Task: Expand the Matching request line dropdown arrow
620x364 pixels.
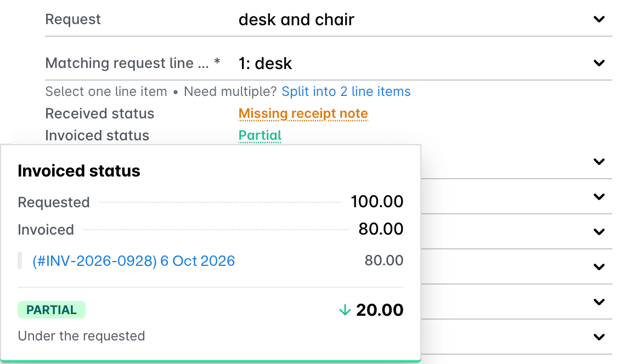Action: point(599,63)
